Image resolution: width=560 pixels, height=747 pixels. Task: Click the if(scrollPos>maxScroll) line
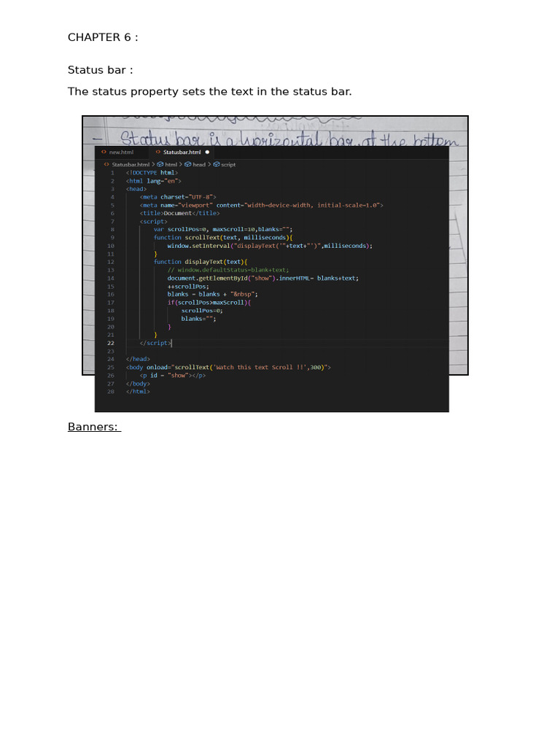coord(209,303)
